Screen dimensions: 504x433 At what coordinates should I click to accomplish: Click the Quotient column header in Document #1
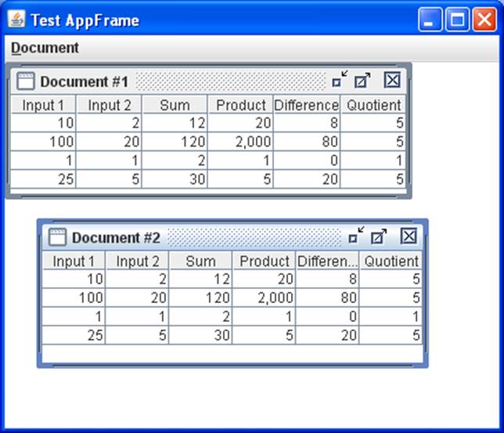coord(373,105)
